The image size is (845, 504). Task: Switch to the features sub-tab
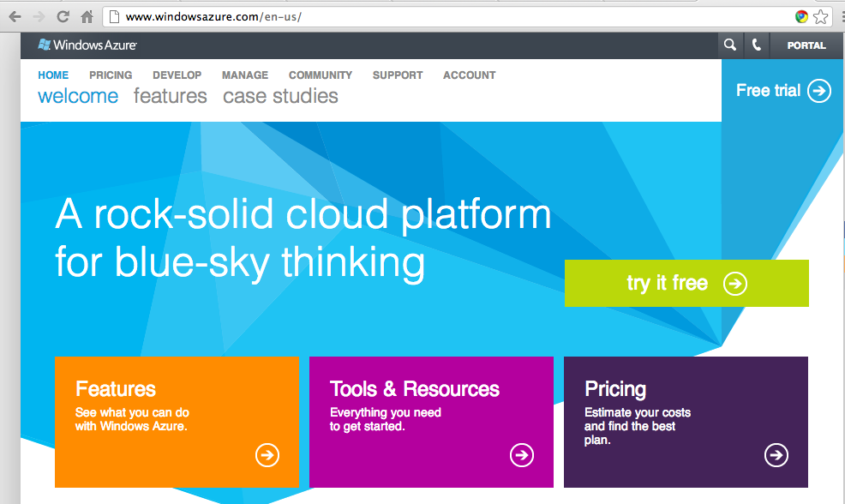coord(171,96)
